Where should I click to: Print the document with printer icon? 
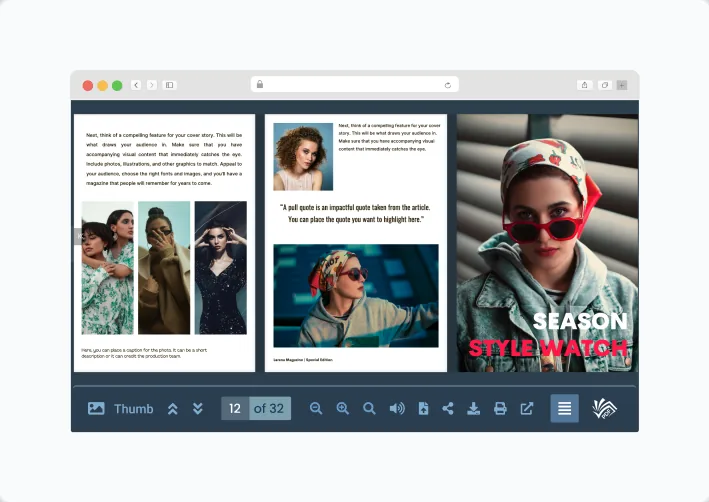[500, 408]
